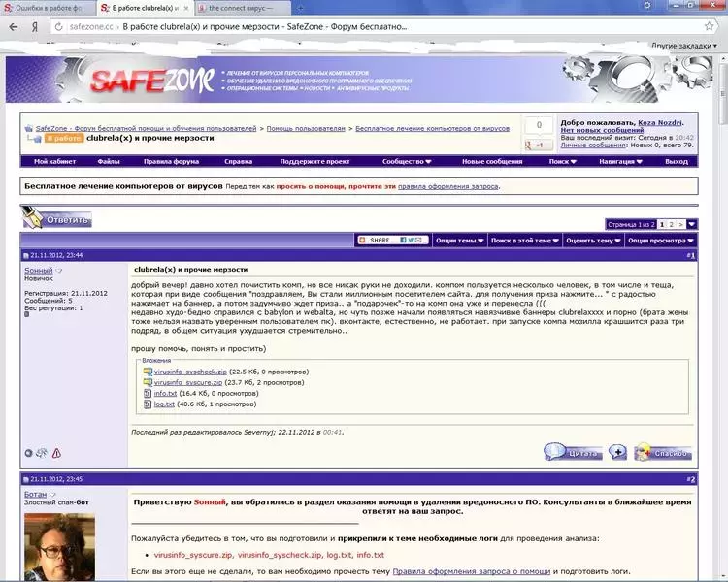Click the user status icon of post #1
728x582 pixels.
click(28, 453)
